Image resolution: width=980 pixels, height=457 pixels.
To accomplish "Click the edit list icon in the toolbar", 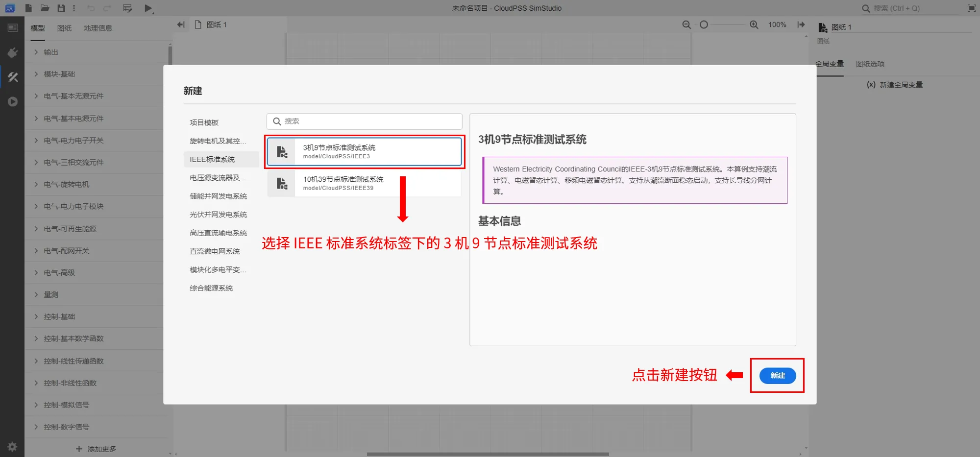I will tap(128, 8).
